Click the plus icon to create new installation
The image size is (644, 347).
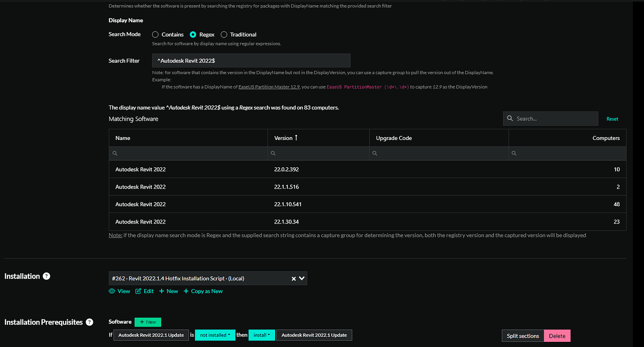(161, 291)
